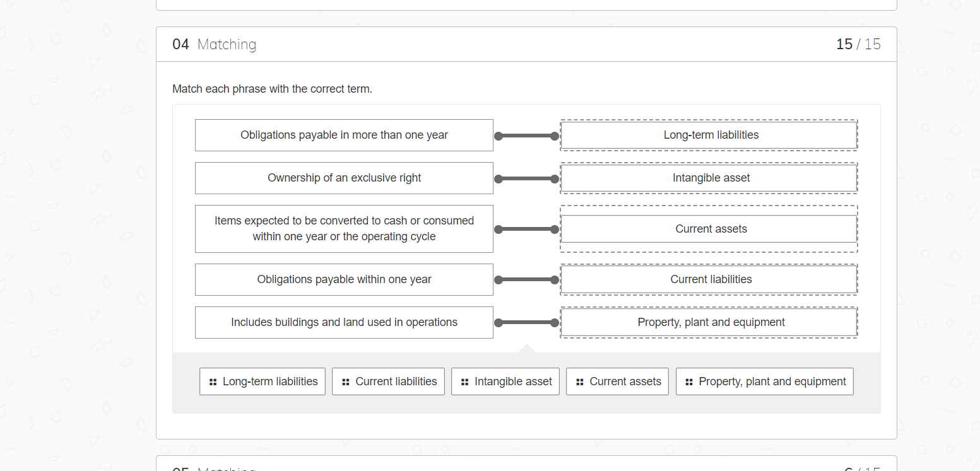Click the 'Long-term liabilities' option chip text
980x471 pixels.
(x=270, y=381)
